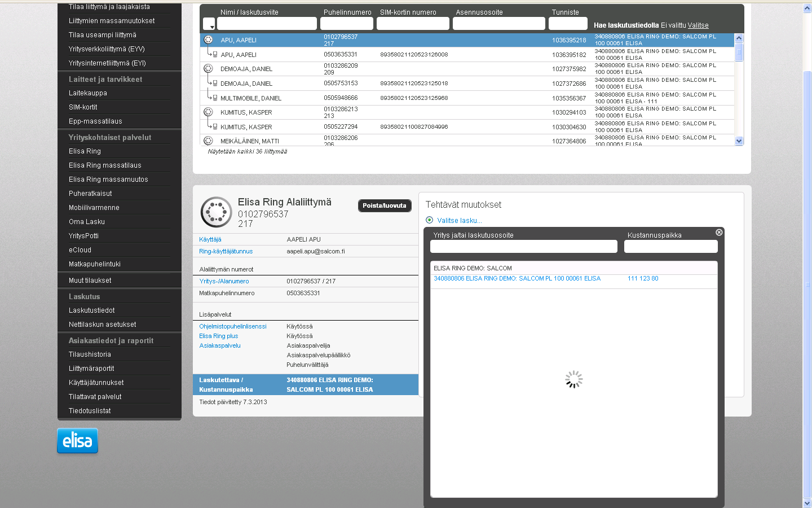The height and width of the screenshot is (508, 812).
Task: Open SIM-kortit menu item
Action: (x=83, y=107)
